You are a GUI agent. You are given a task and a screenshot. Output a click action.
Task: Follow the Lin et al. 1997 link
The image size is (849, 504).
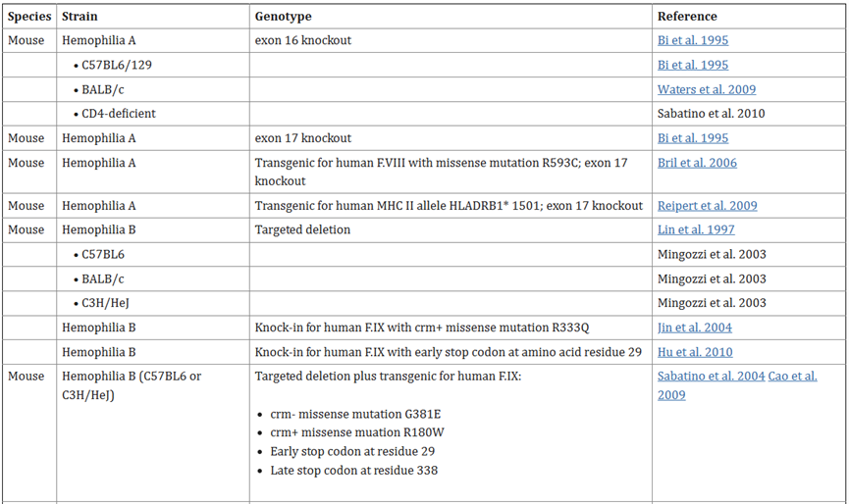[696, 229]
